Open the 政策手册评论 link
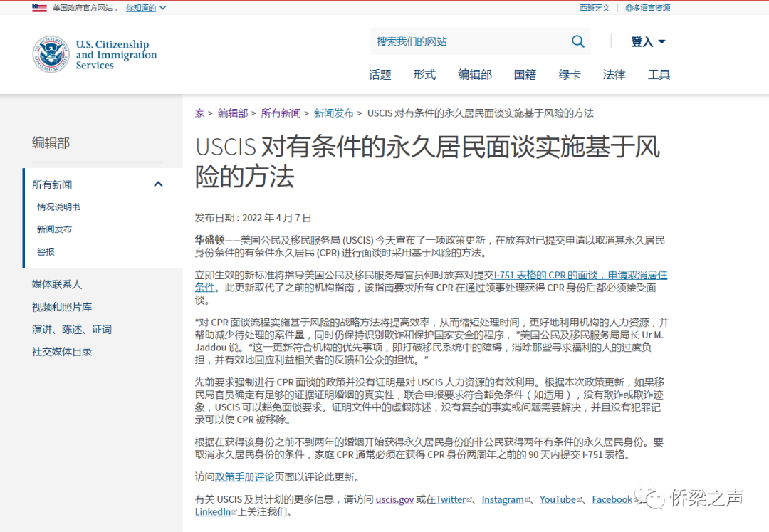Image resolution: width=769 pixels, height=532 pixels. [244, 477]
